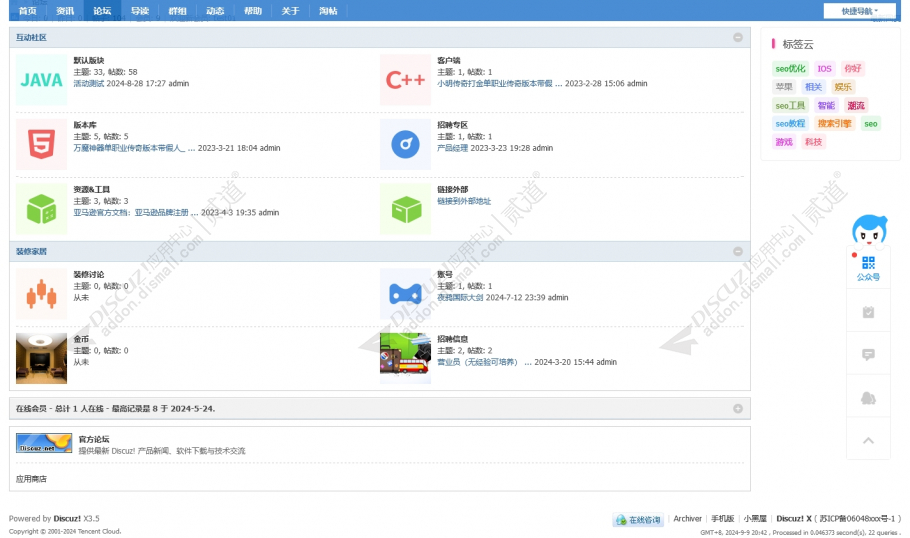Click the seo工具 tag
Viewport: 910px width, 538px height.
pyautogui.click(x=790, y=106)
